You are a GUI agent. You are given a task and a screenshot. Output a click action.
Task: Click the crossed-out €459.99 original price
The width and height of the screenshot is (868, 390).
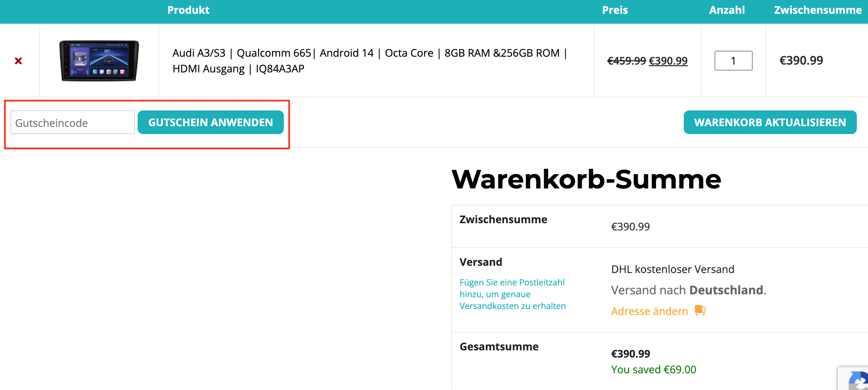[626, 61]
